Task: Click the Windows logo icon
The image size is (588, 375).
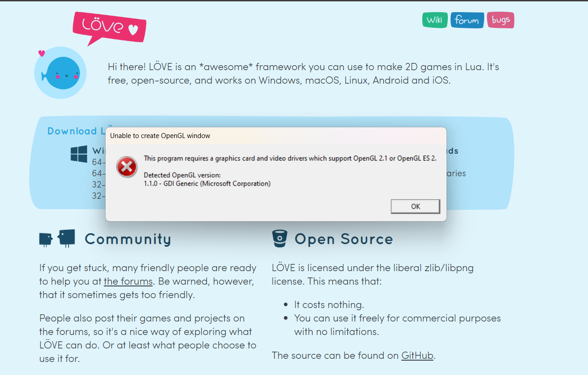Action: pos(79,154)
